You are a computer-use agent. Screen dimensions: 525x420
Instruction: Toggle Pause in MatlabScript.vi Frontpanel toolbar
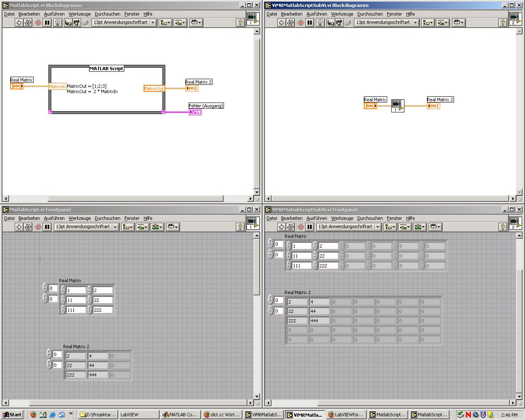tap(47, 227)
